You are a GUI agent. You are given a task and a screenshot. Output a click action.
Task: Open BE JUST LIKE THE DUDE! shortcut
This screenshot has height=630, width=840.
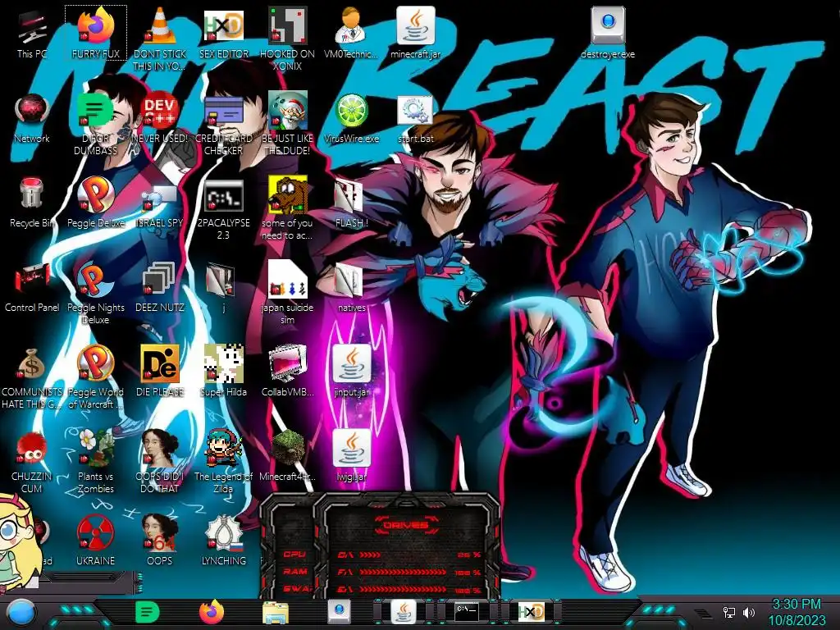[288, 125]
